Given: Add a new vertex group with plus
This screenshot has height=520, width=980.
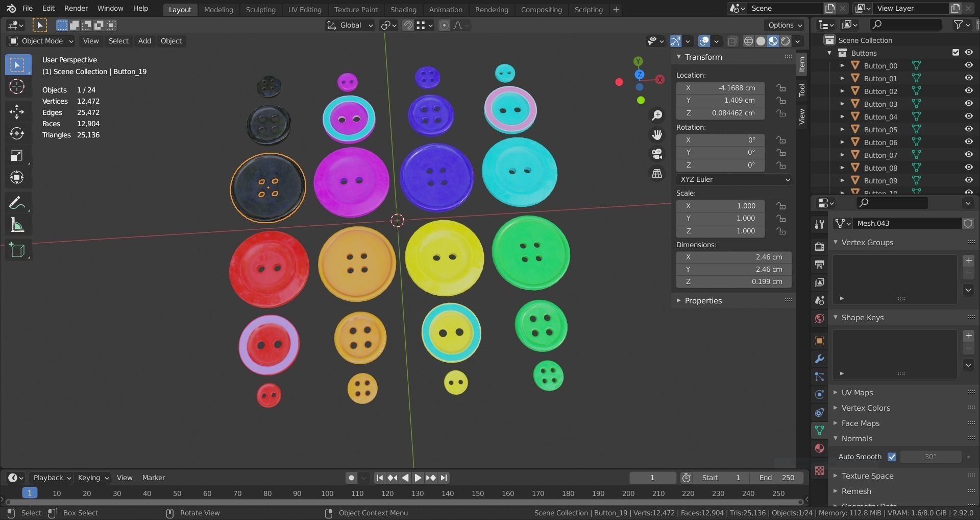Looking at the screenshot, I should [x=968, y=261].
